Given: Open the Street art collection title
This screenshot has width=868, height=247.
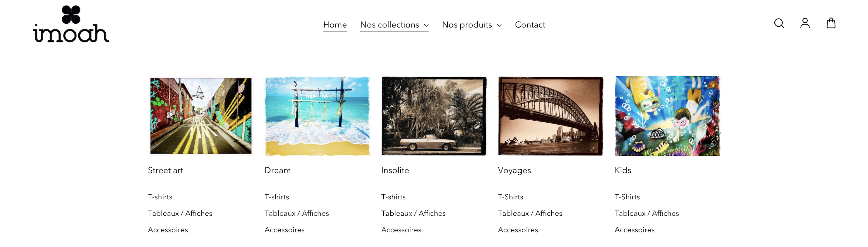Looking at the screenshot, I should click(x=165, y=171).
